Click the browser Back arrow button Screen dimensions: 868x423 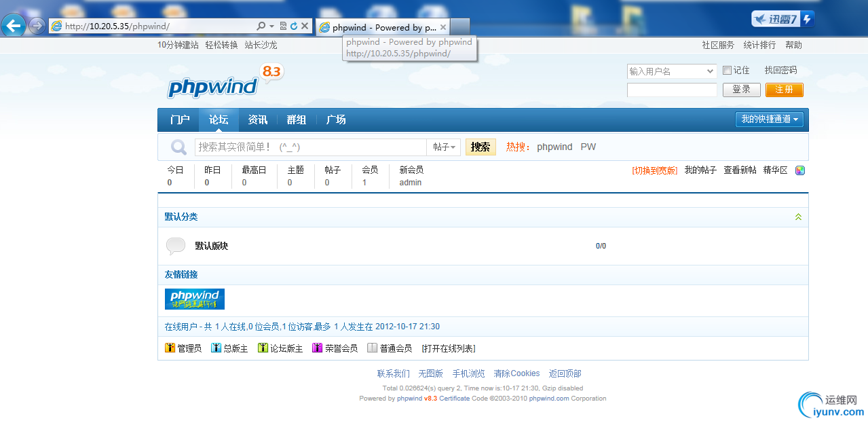pos(14,26)
